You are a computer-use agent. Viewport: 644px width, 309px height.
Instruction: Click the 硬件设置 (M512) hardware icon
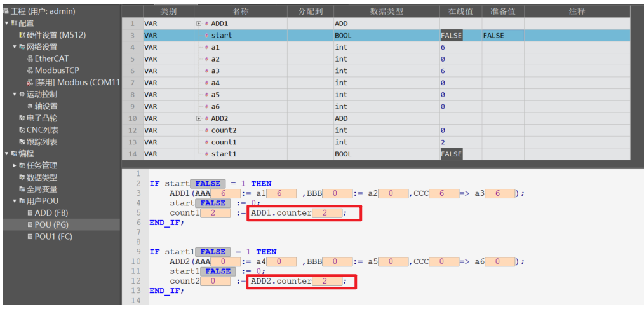[22, 35]
